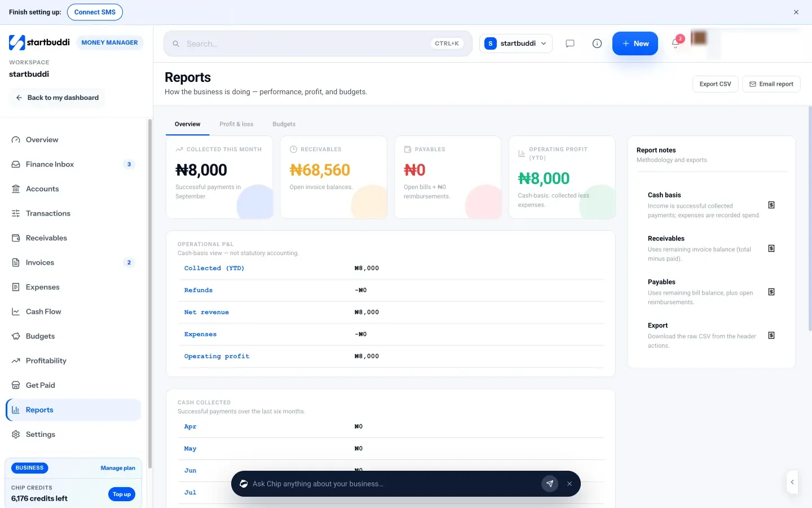This screenshot has height=508, width=812.
Task: Open Settings in sidebar
Action: [73, 435]
